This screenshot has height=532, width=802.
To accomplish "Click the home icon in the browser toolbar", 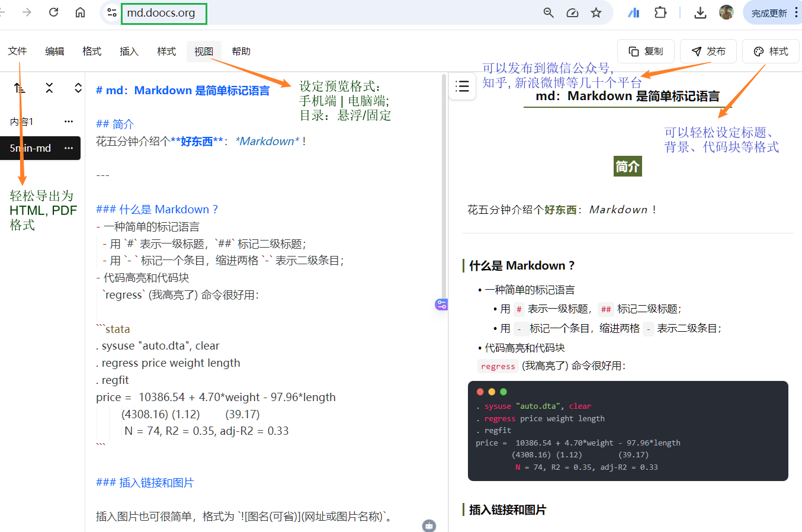I will (80, 12).
